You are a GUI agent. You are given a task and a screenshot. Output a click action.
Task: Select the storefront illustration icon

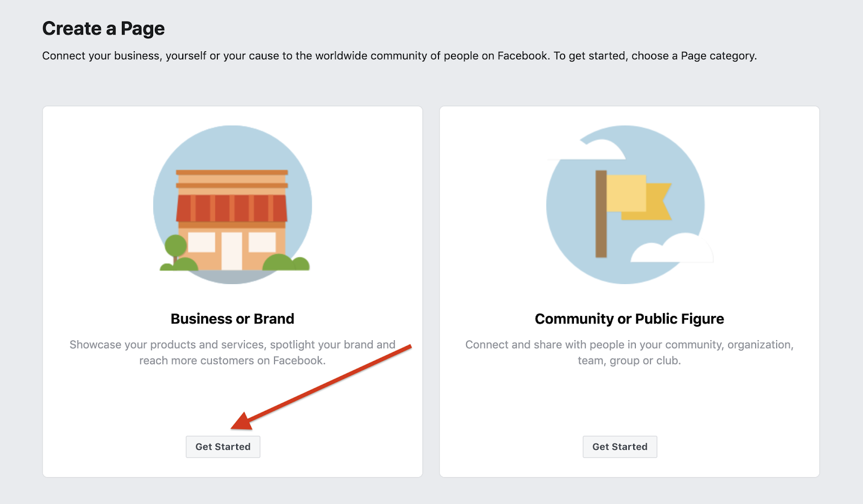click(232, 205)
